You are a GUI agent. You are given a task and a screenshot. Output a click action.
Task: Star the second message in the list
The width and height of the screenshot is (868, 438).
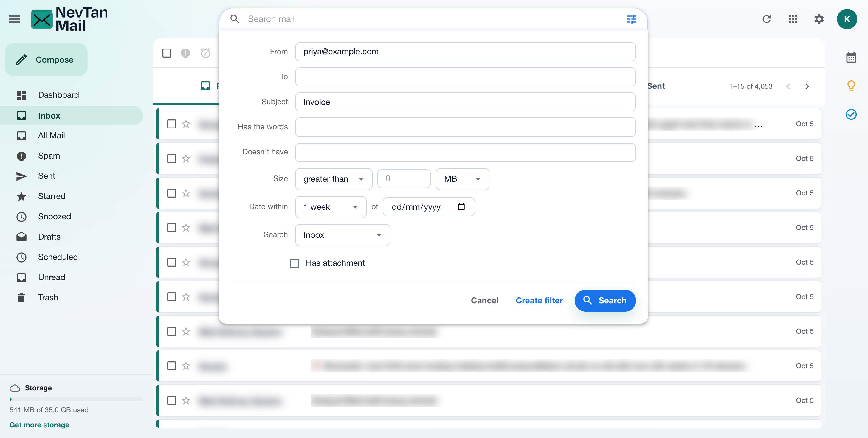tap(186, 158)
